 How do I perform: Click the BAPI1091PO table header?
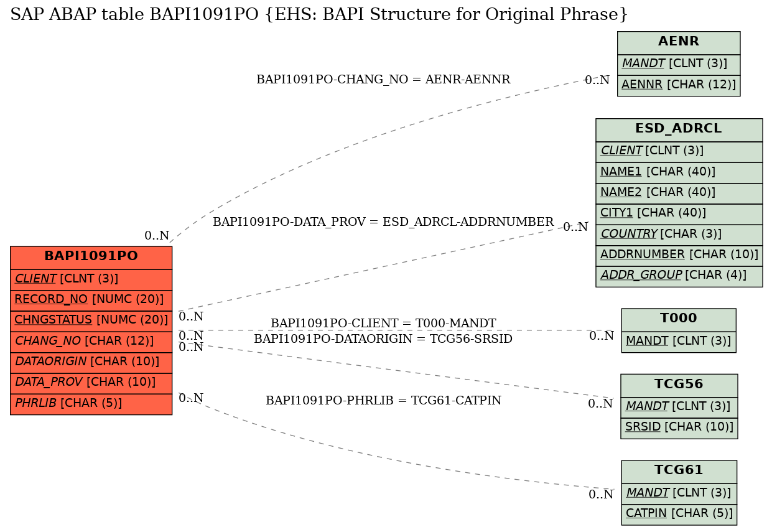click(x=91, y=257)
